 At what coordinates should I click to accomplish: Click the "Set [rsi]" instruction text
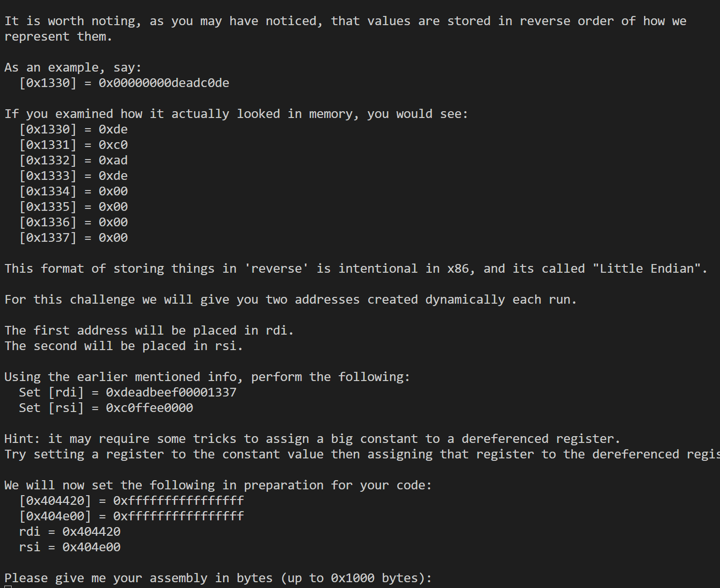(51, 408)
